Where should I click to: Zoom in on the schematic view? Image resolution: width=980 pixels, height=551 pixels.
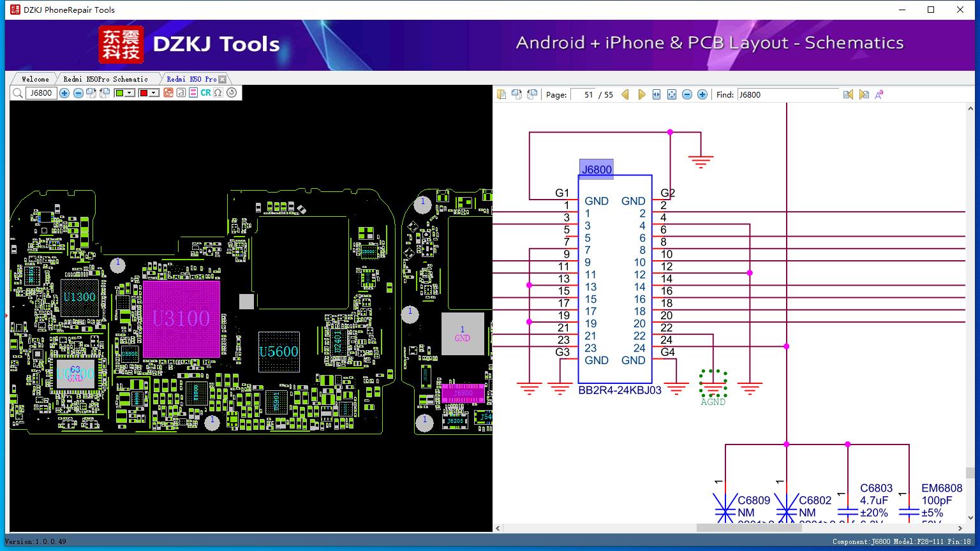click(702, 94)
